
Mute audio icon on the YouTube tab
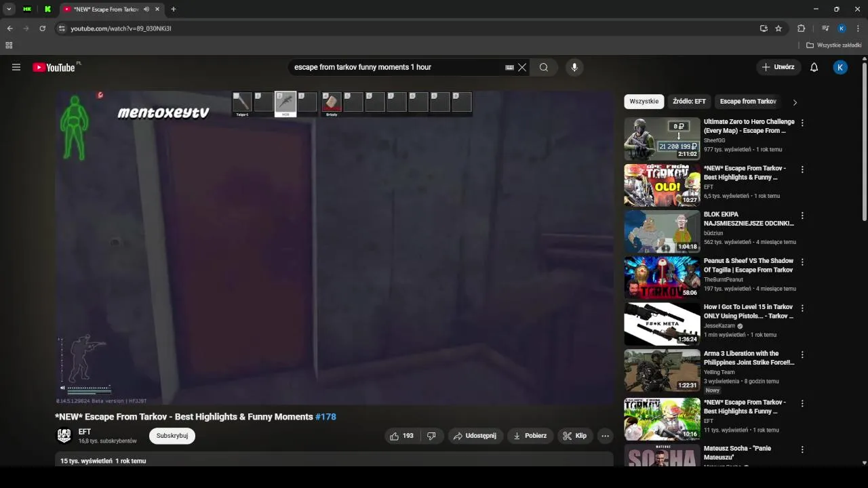146,9
